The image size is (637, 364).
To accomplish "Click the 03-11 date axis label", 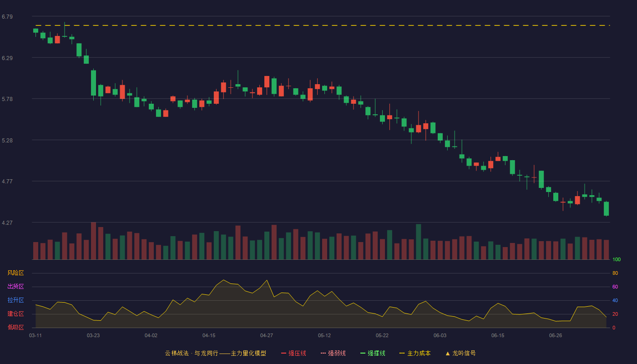I will click(x=35, y=335).
